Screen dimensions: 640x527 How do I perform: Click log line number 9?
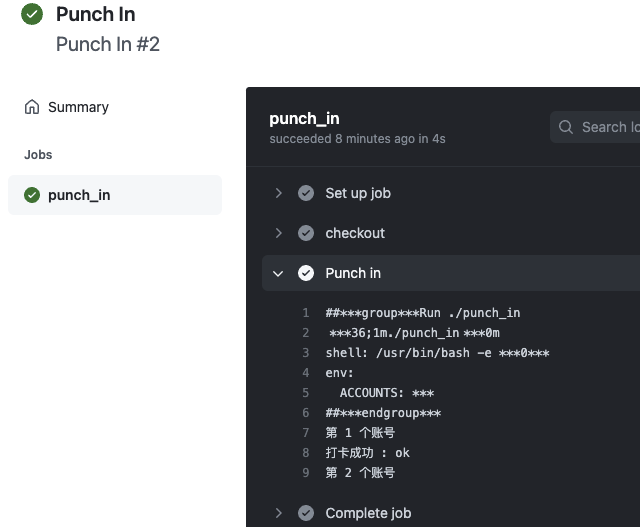[306, 473]
